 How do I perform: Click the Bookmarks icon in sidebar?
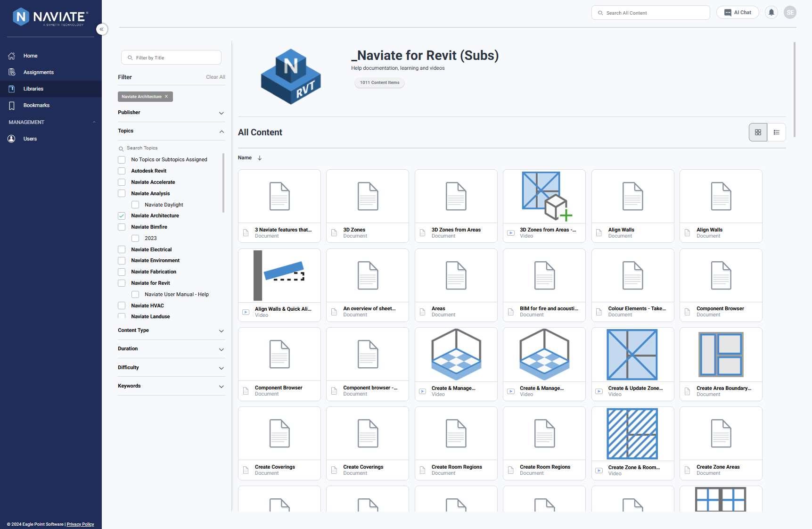pyautogui.click(x=12, y=106)
